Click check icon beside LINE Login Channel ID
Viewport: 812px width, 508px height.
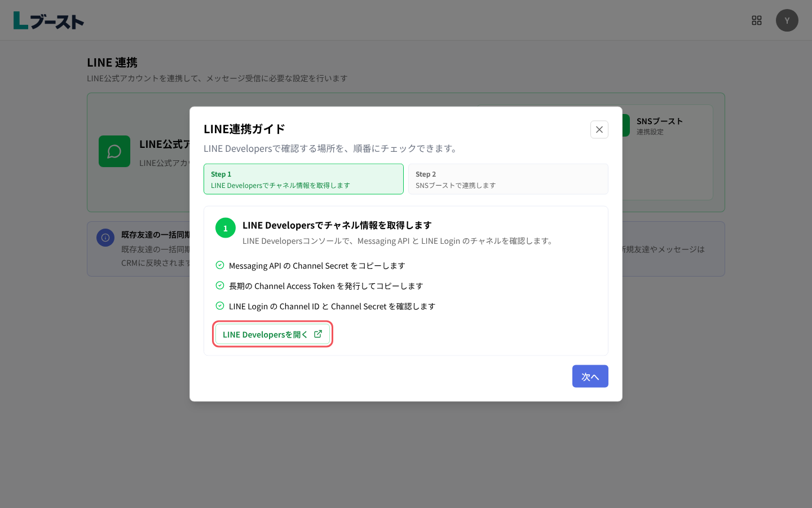coord(220,306)
